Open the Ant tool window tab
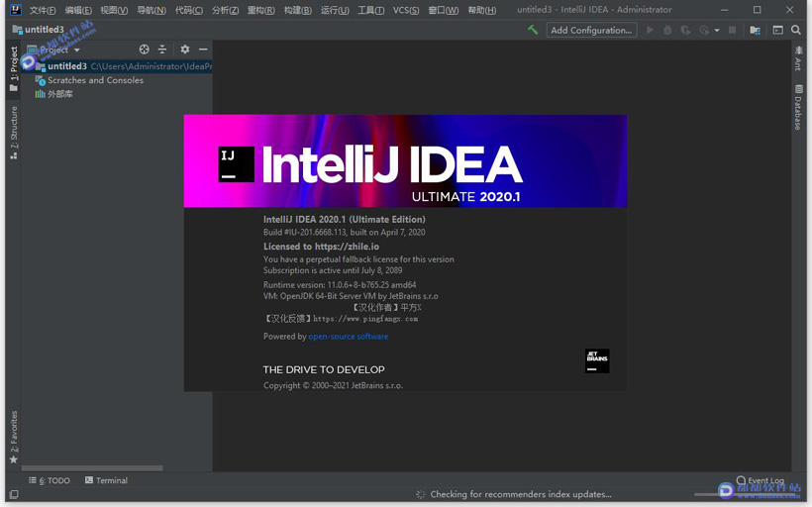The width and height of the screenshot is (812, 507). 798,58
